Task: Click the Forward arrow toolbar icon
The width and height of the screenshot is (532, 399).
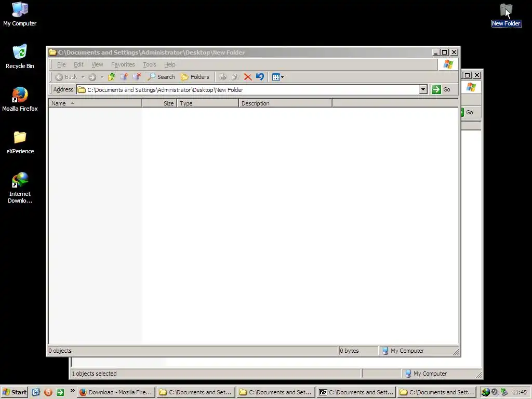Action: click(92, 77)
